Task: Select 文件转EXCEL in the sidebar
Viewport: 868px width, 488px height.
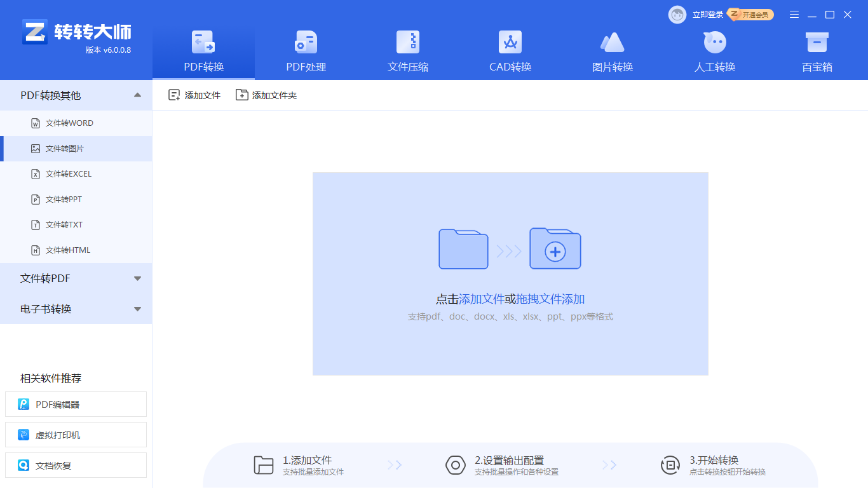Action: [x=76, y=174]
